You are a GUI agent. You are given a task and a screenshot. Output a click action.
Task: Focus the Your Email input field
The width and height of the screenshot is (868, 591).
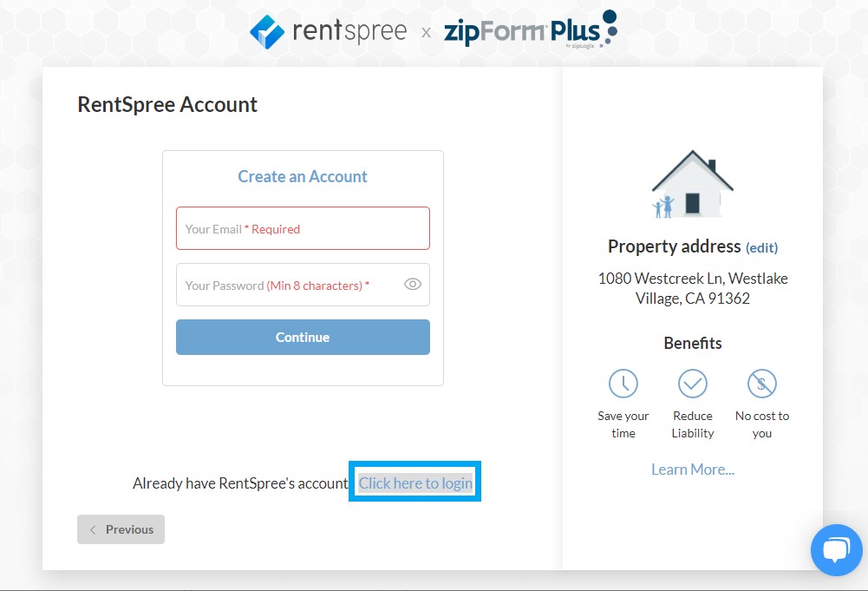click(x=303, y=229)
